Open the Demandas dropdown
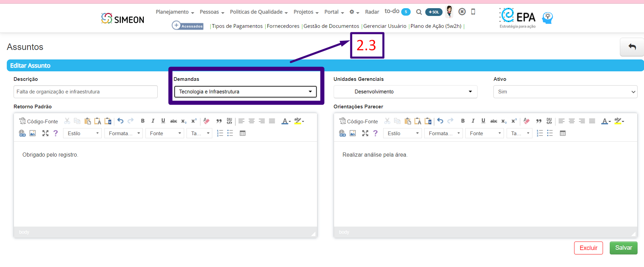Image resolution: width=644 pixels, height=267 pixels. (x=245, y=92)
